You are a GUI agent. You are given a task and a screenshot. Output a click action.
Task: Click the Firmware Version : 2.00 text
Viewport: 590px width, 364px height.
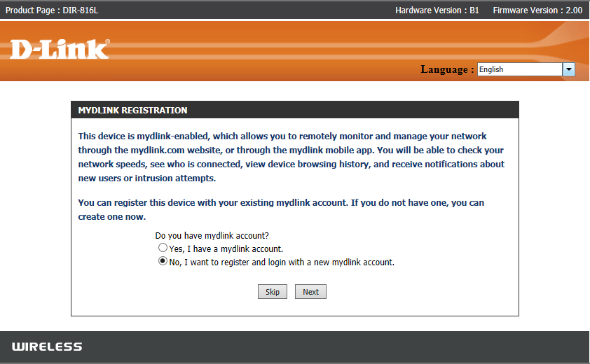coord(537,10)
